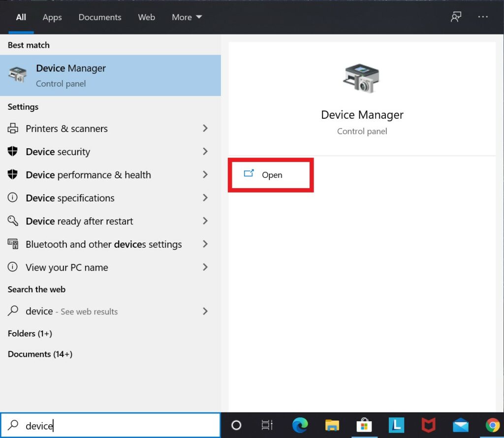
Task: Switch to the All tab
Action: coord(21,17)
